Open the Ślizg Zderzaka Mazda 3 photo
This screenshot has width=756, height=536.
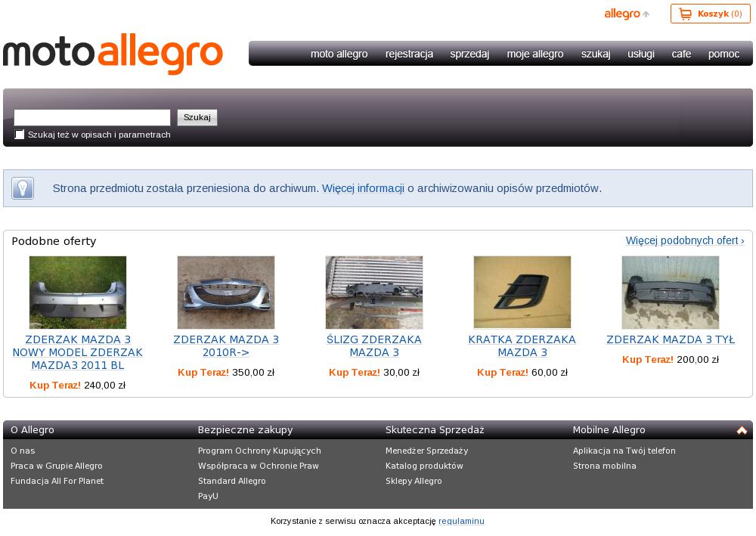(374, 292)
